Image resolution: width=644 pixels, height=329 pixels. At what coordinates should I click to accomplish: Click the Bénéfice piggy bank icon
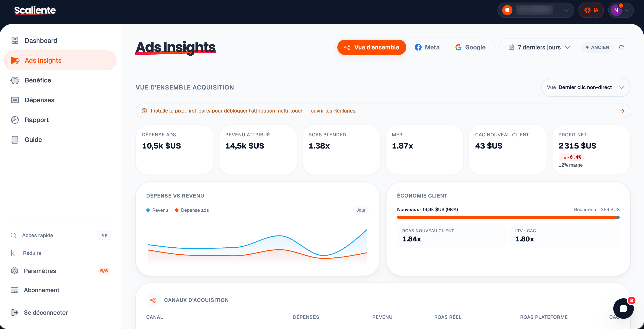(x=15, y=80)
